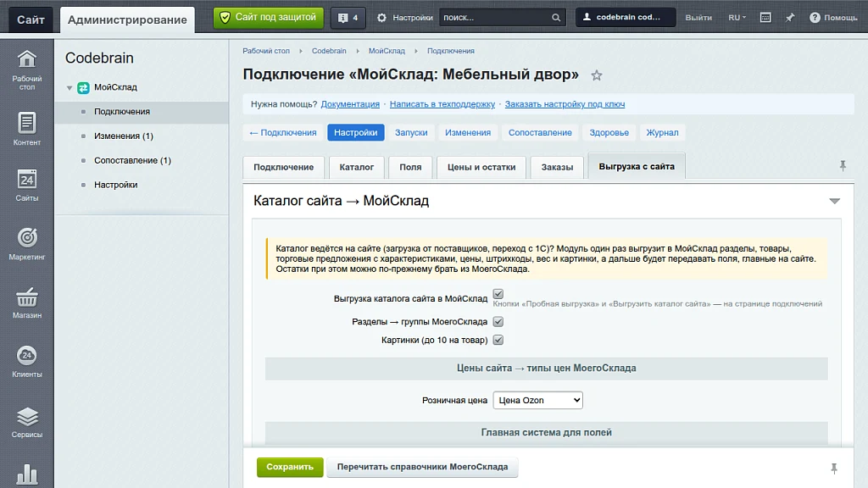The width and height of the screenshot is (868, 488).
Task: Open Написать в техподдержку link
Action: click(x=442, y=104)
